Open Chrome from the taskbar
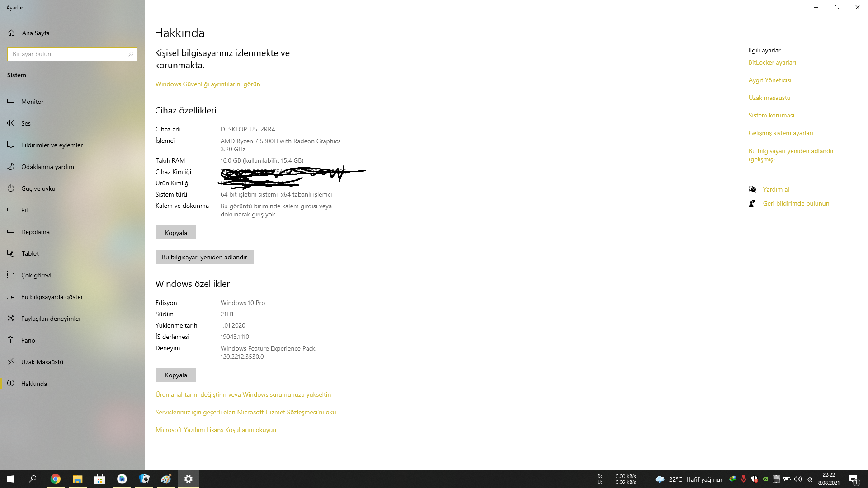Screen dimensions: 868x488 click(x=56, y=479)
